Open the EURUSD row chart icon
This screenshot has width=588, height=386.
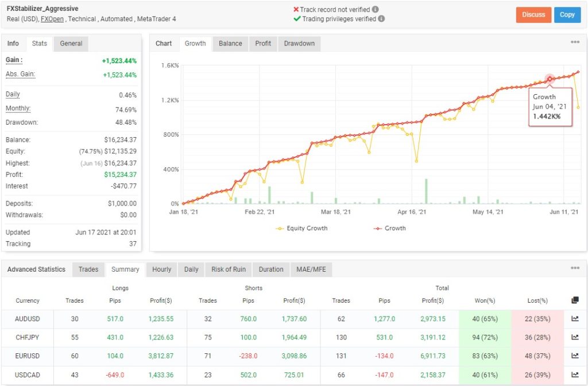coord(575,356)
